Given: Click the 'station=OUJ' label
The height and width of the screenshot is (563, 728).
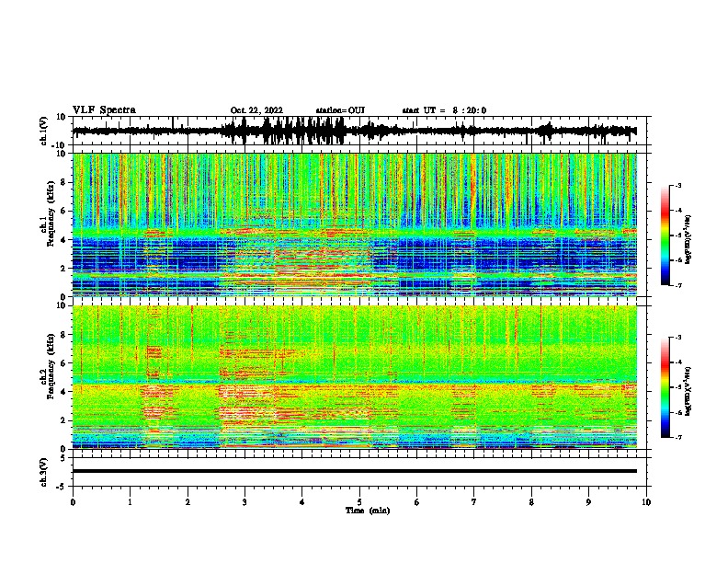Looking at the screenshot, I should coord(340,110).
